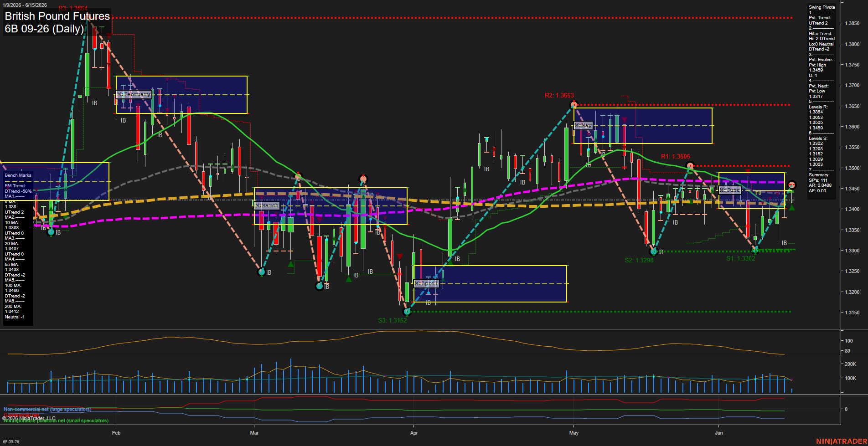The height and width of the screenshot is (446, 868).
Task: Click the '100 MA:' entry in Bench Marks
Action: [x=13, y=286]
